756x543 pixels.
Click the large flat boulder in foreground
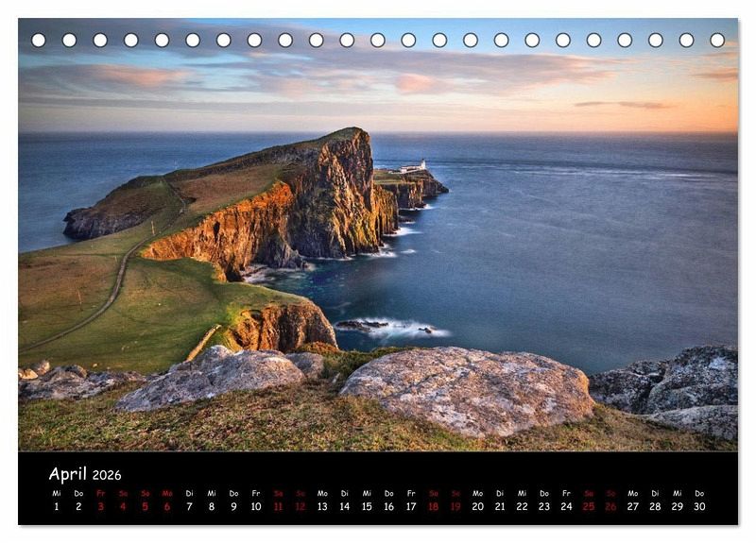[468, 387]
